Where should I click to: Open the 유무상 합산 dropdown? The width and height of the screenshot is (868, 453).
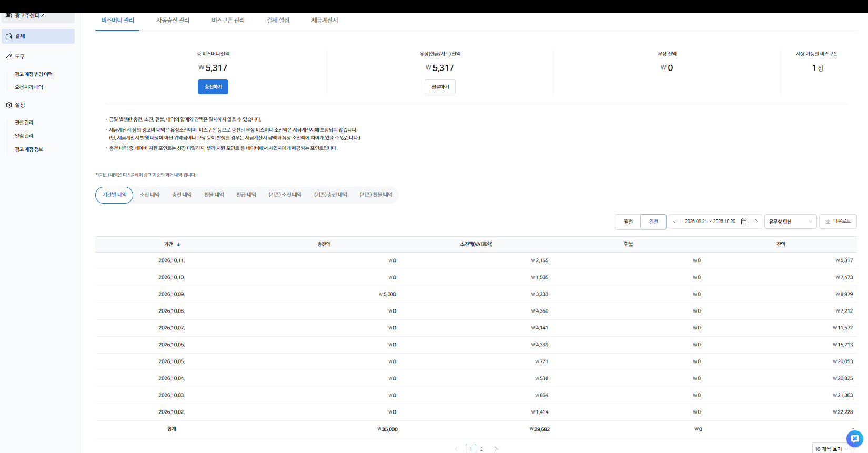pyautogui.click(x=790, y=222)
